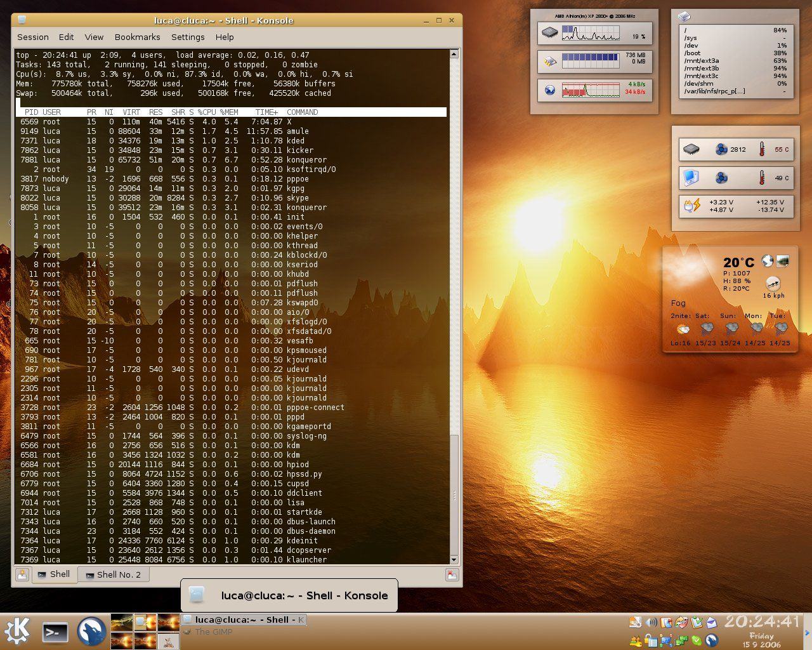812x650 pixels.
Task: Click the skype process row in top
Action: pyautogui.click(x=231, y=198)
